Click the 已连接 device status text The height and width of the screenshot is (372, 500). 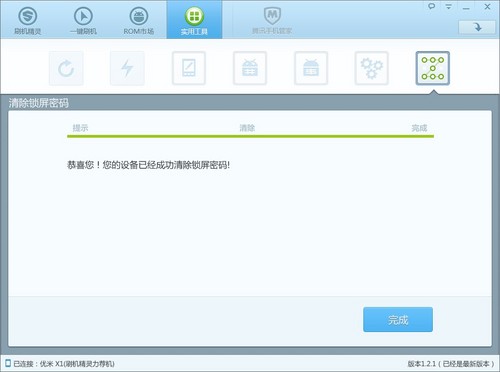click(63, 364)
